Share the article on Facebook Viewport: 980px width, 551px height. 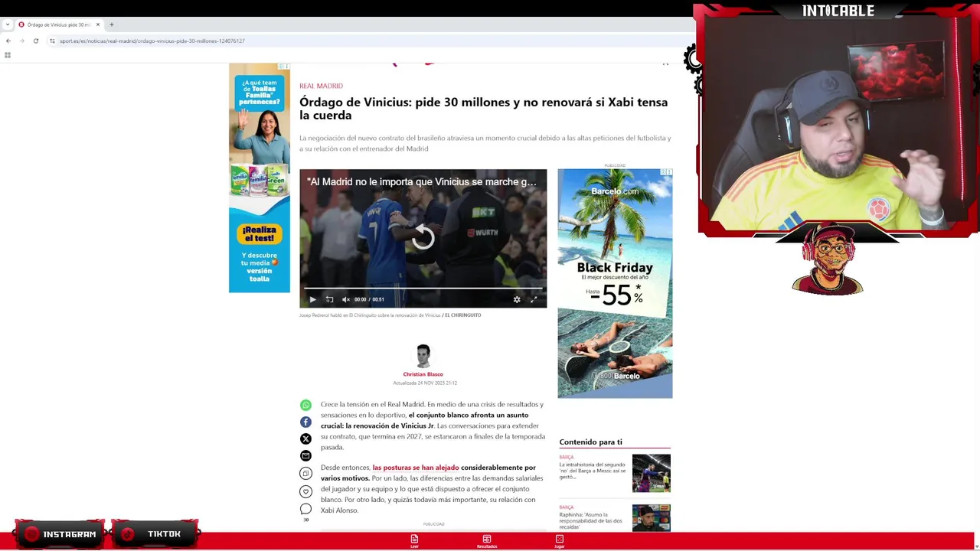[x=305, y=422]
